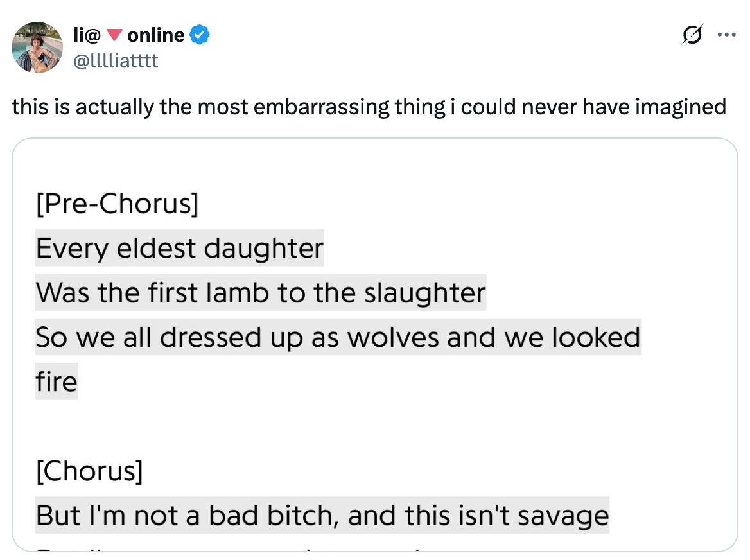Select the [Pre-Chorus] section label
Image resolution: width=750 pixels, height=560 pixels.
[117, 204]
